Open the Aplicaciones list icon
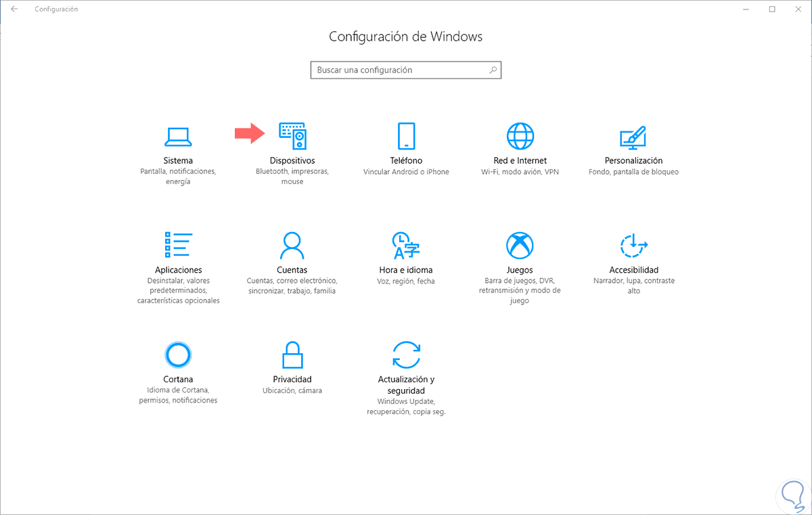Viewport: 812px width, 515px height. [179, 245]
